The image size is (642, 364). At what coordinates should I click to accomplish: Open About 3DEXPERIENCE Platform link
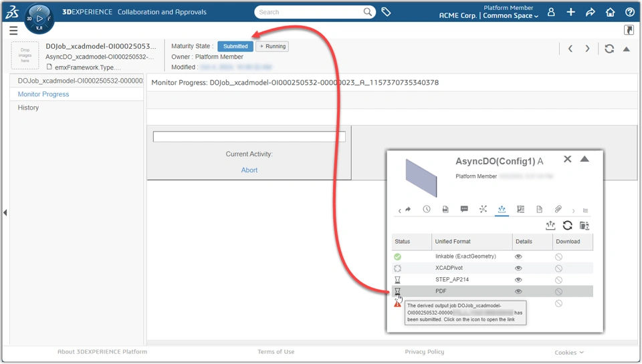[x=102, y=352]
